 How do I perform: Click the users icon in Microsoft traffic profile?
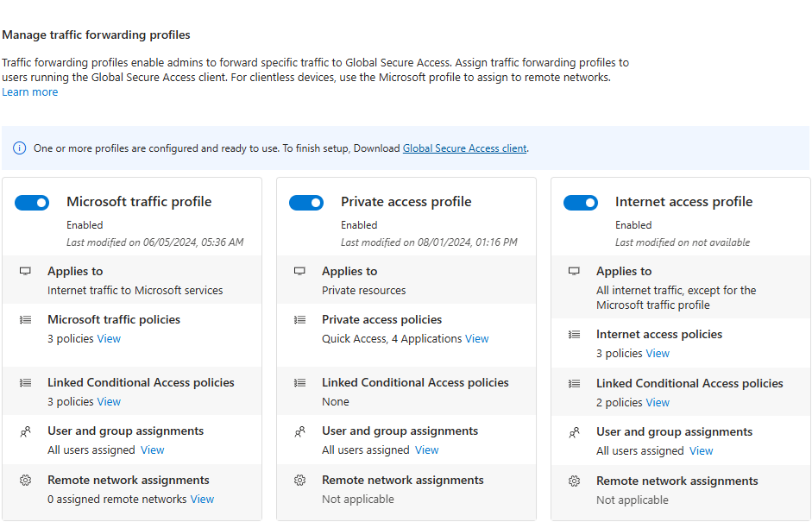[25, 431]
